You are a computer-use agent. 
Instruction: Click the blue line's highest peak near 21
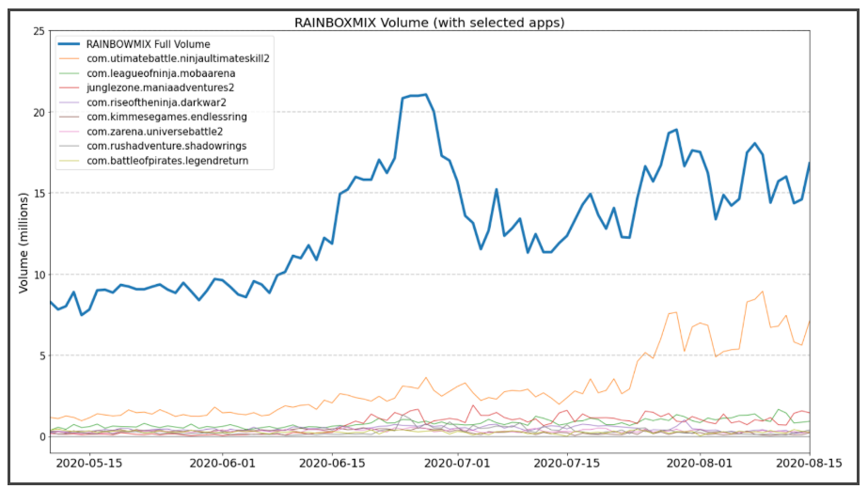[x=425, y=94]
